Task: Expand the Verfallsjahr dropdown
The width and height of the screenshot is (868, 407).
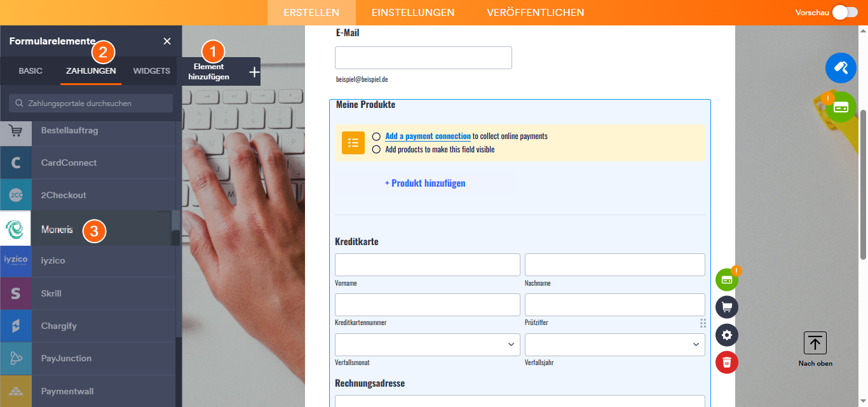Action: (x=614, y=344)
